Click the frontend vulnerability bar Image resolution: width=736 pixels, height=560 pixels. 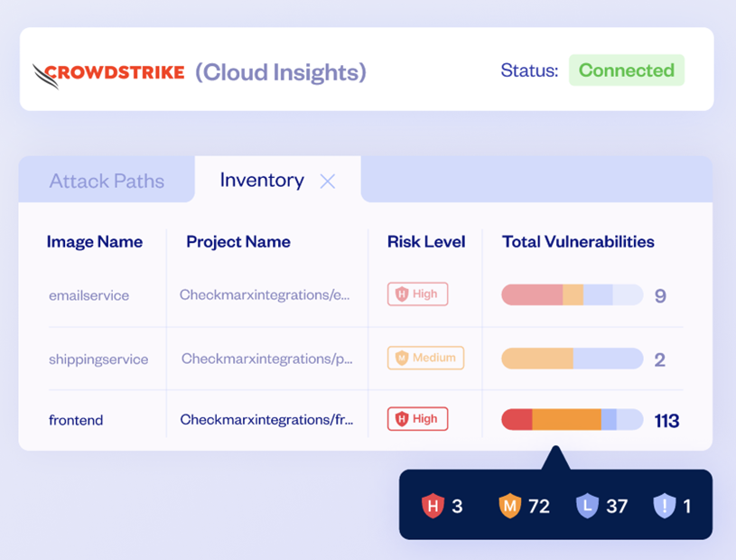pyautogui.click(x=573, y=420)
